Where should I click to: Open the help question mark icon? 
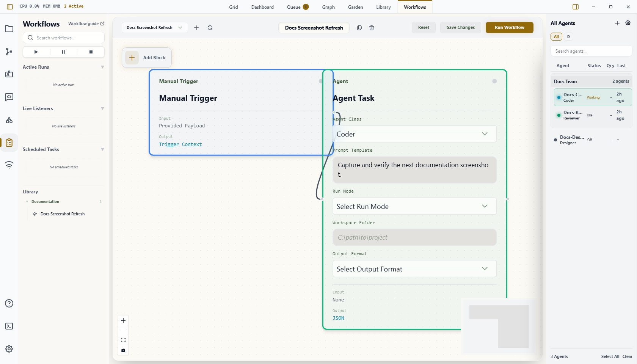pos(9,303)
